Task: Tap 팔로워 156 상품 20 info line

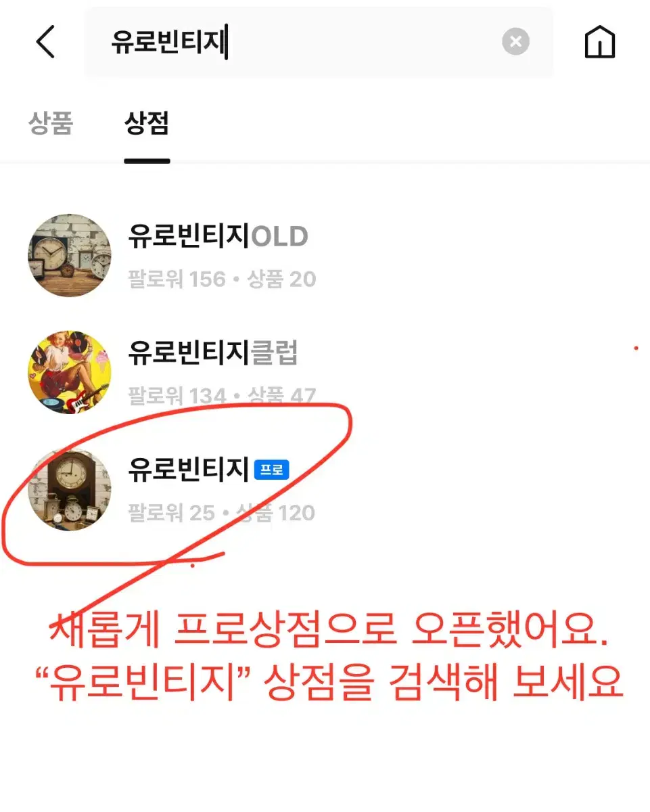Action: tap(222, 279)
